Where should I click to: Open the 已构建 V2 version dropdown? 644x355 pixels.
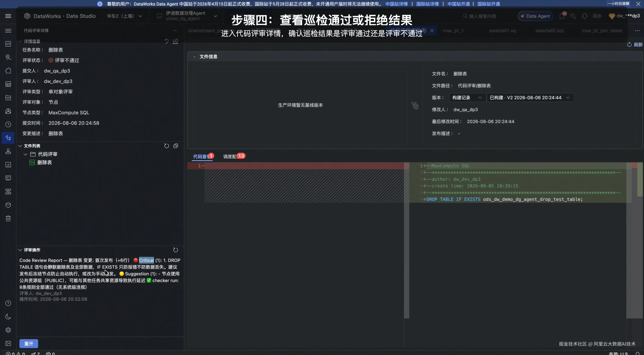click(530, 98)
